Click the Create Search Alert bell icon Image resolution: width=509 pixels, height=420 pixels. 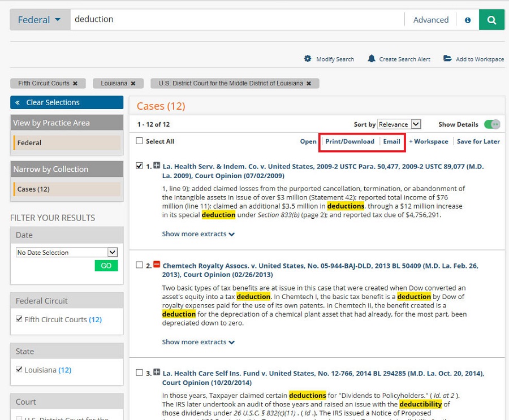coord(372,59)
